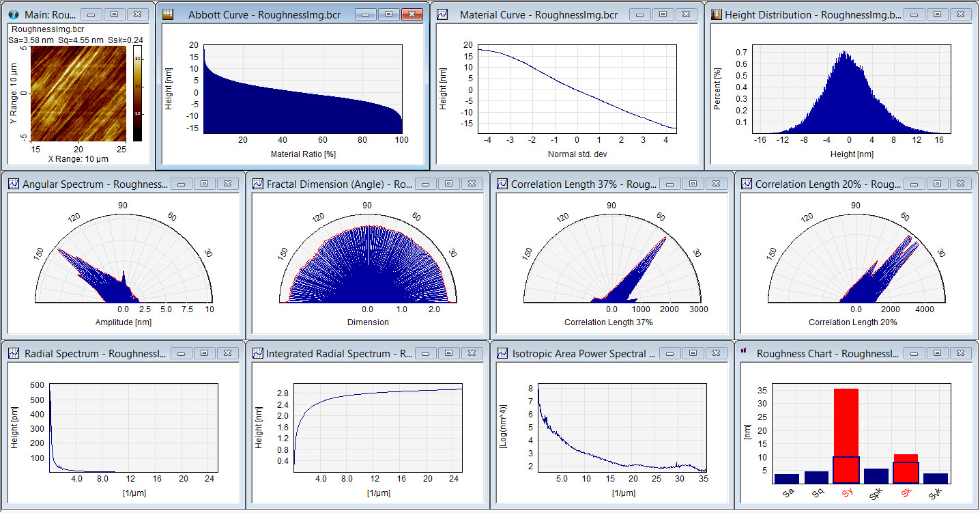This screenshot has height=513, width=980.
Task: Activate the Integrated Radial Spectrum title bar
Action: [x=338, y=353]
